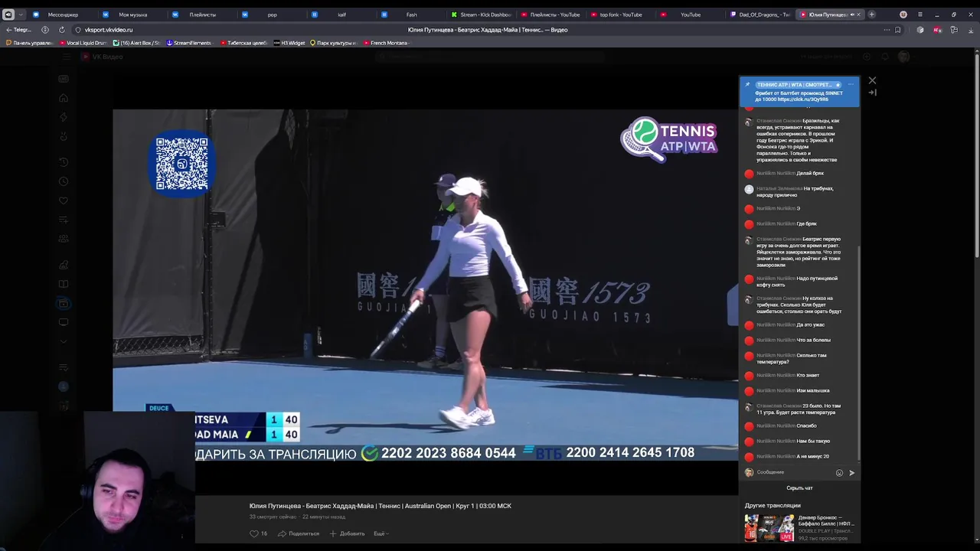Viewport: 980px width, 551px height.
Task: Open the Парк культуры bookmark
Action: pos(333,43)
